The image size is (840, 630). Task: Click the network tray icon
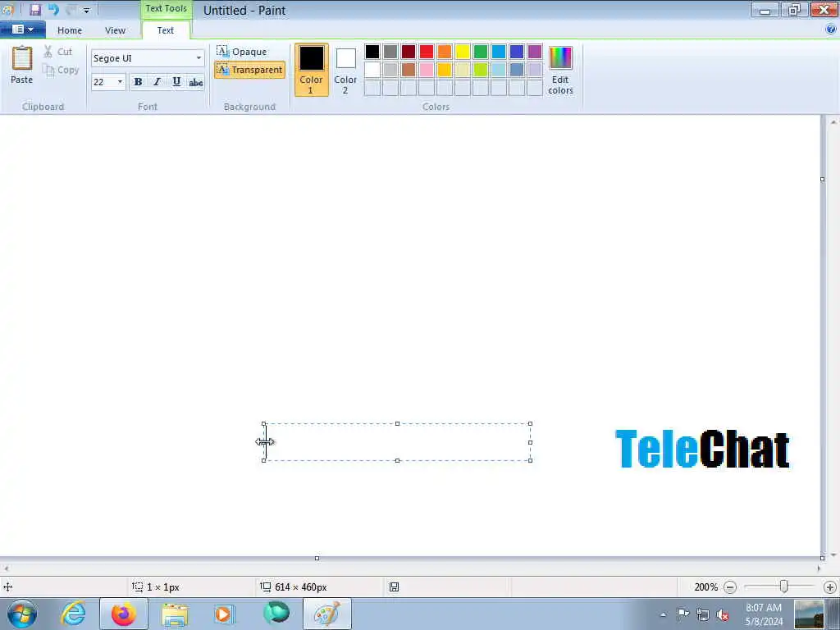(x=703, y=614)
